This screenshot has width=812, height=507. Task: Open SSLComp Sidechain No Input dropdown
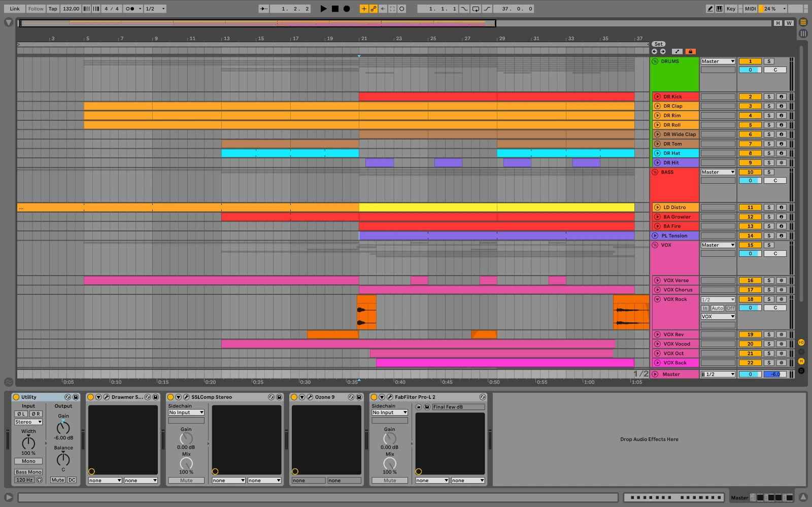pyautogui.click(x=186, y=413)
